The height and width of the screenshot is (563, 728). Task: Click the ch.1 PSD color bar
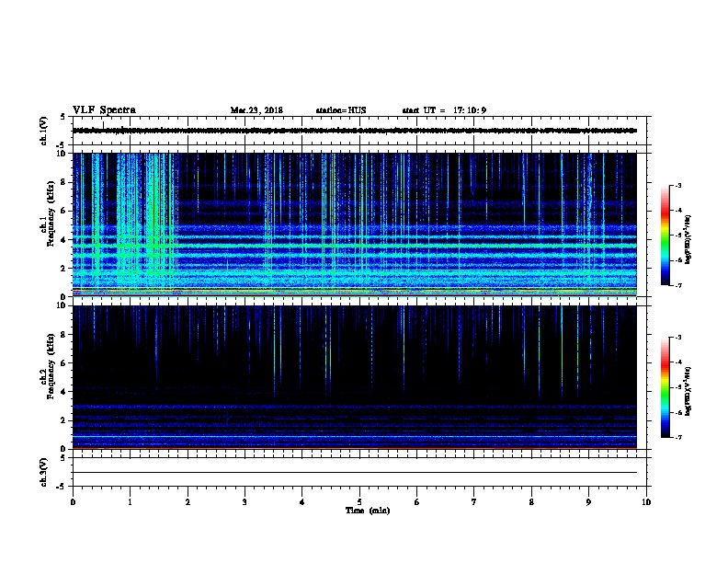pos(665,236)
